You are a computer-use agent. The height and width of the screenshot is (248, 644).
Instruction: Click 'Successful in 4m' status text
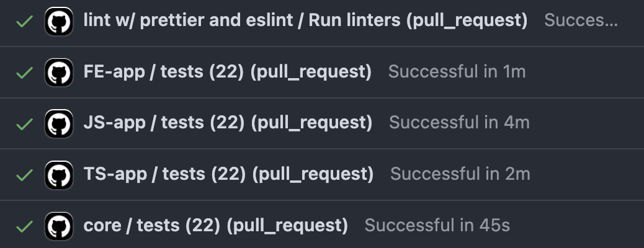(459, 123)
